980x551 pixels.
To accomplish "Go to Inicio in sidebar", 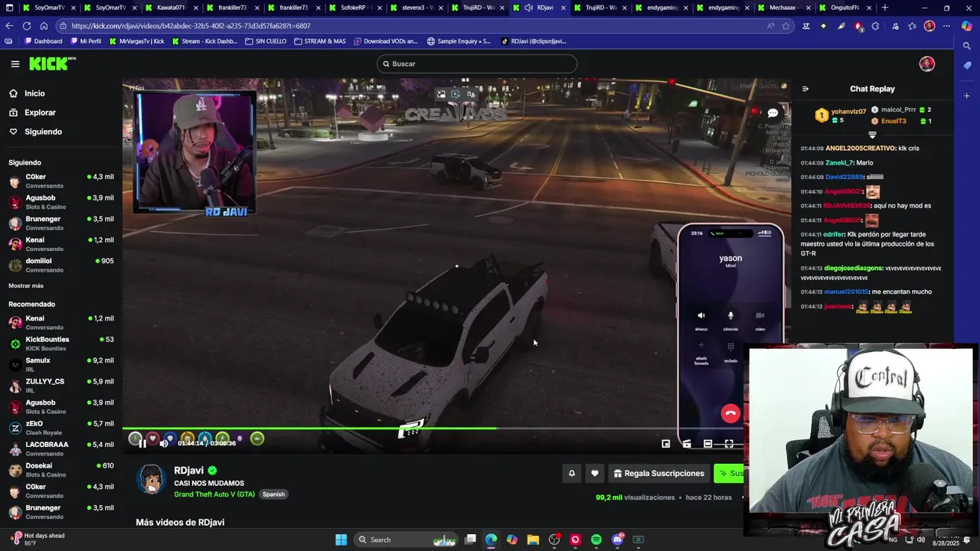I will 27,93.
